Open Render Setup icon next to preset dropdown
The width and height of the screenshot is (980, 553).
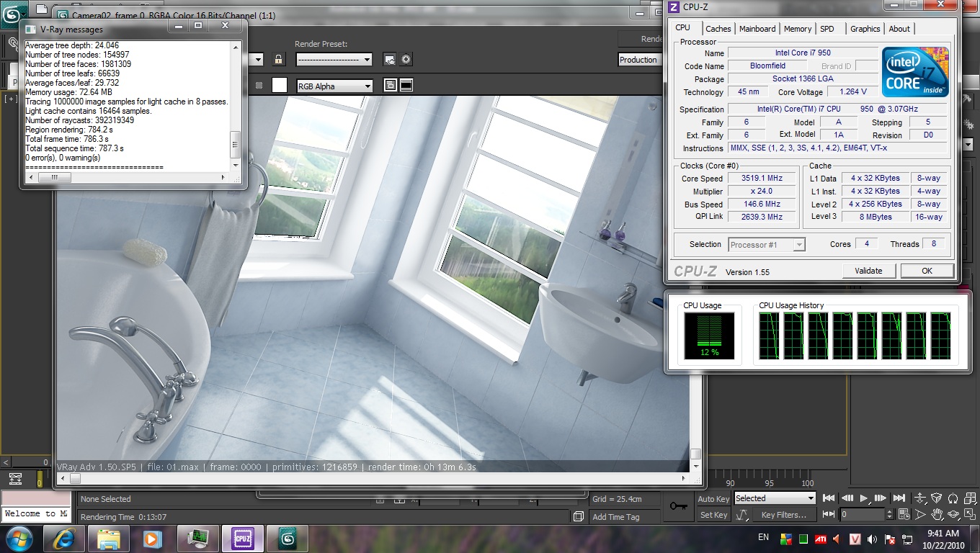tap(389, 60)
